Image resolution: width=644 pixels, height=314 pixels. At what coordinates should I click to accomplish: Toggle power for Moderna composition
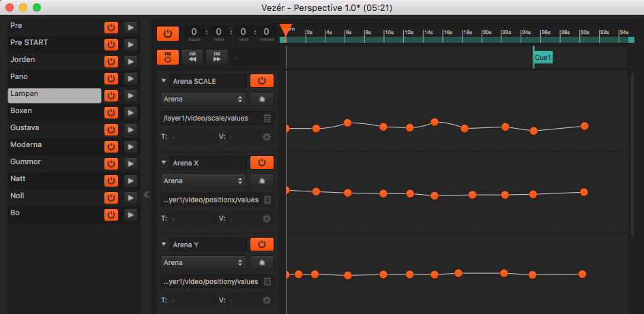pyautogui.click(x=111, y=146)
